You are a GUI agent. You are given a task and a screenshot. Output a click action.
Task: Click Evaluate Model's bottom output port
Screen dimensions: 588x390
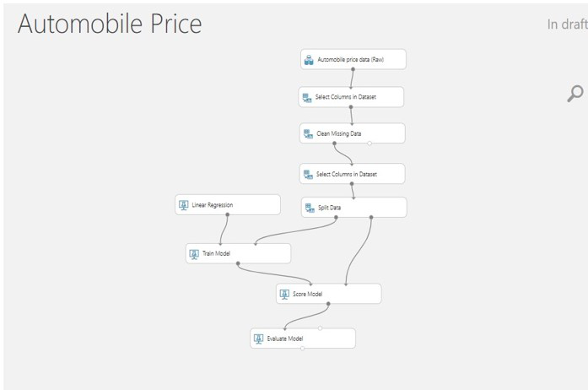pyautogui.click(x=303, y=348)
